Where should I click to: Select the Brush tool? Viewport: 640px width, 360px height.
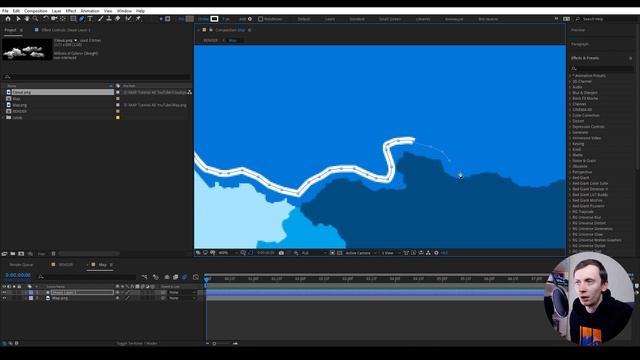(x=100, y=19)
